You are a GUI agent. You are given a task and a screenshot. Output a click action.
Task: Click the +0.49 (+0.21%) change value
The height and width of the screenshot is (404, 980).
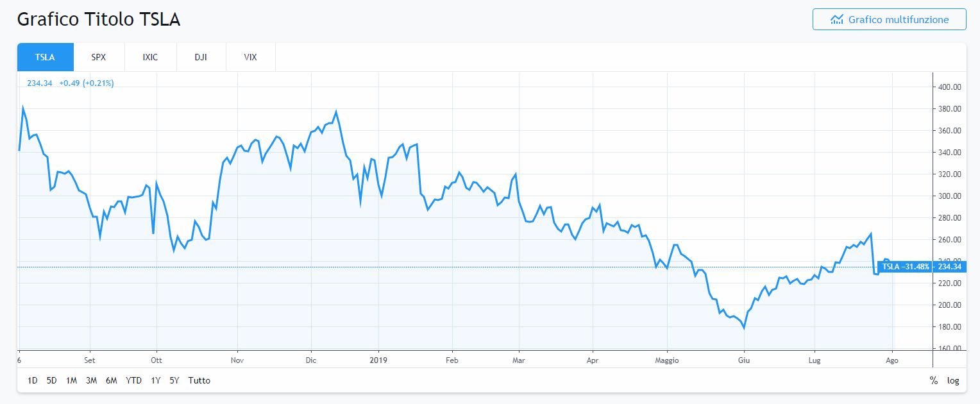87,83
